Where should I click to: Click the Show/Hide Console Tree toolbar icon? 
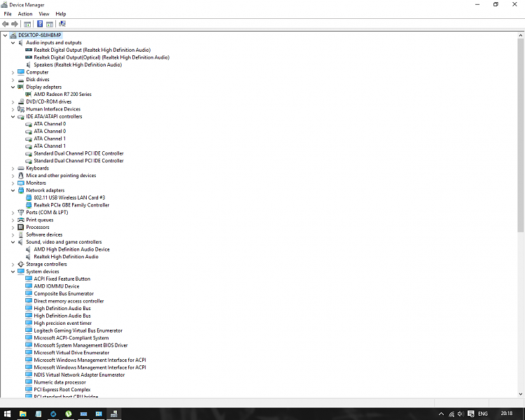click(x=27, y=24)
